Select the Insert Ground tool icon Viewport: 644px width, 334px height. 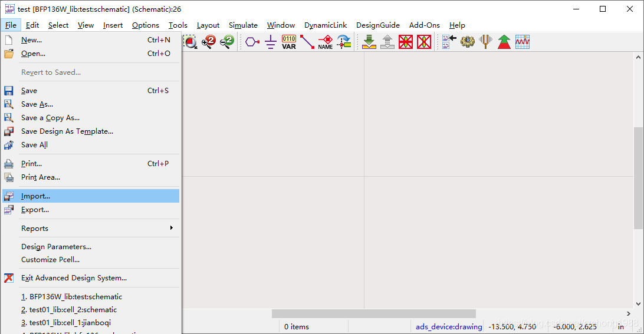[271, 42]
